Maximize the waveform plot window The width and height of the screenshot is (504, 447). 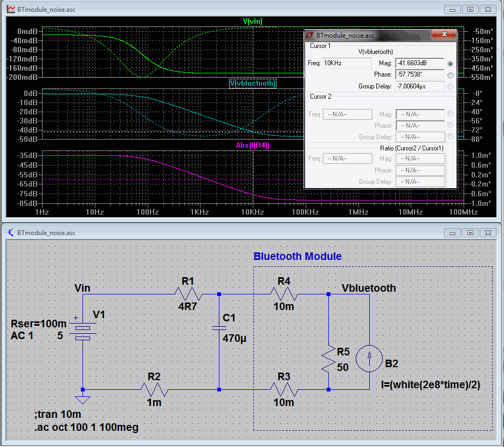click(470, 10)
